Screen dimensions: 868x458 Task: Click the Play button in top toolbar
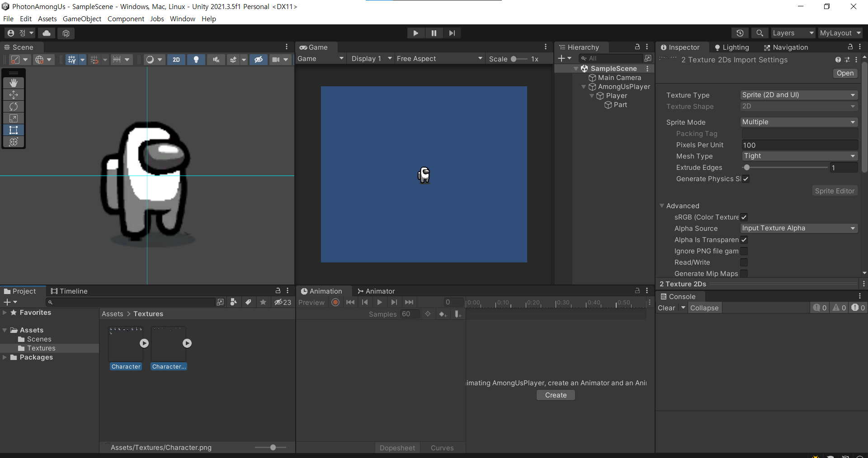[x=415, y=33]
